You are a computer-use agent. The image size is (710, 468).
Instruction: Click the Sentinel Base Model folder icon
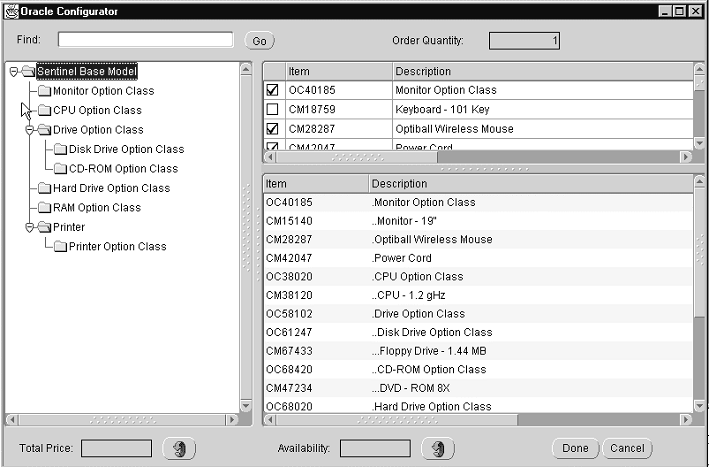[28, 72]
